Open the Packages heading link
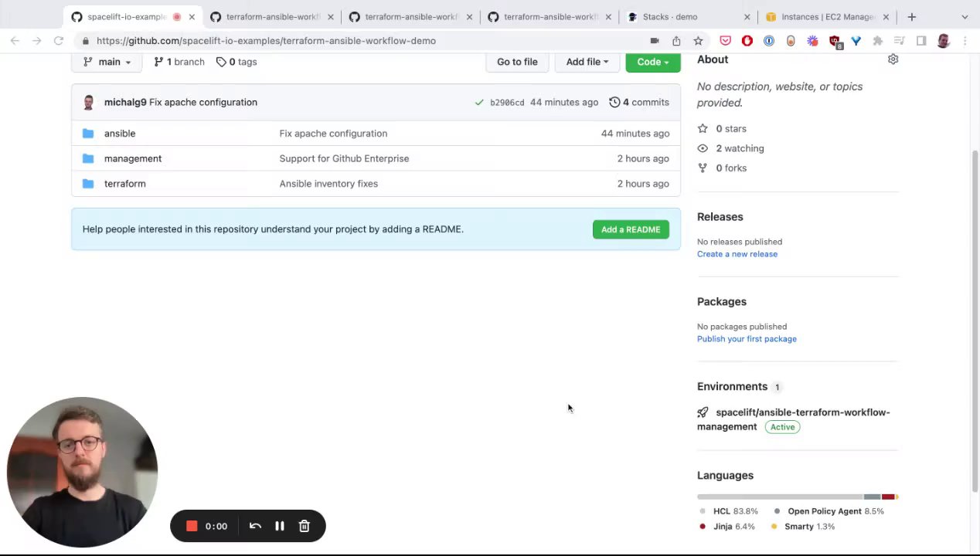The image size is (980, 556). (722, 302)
